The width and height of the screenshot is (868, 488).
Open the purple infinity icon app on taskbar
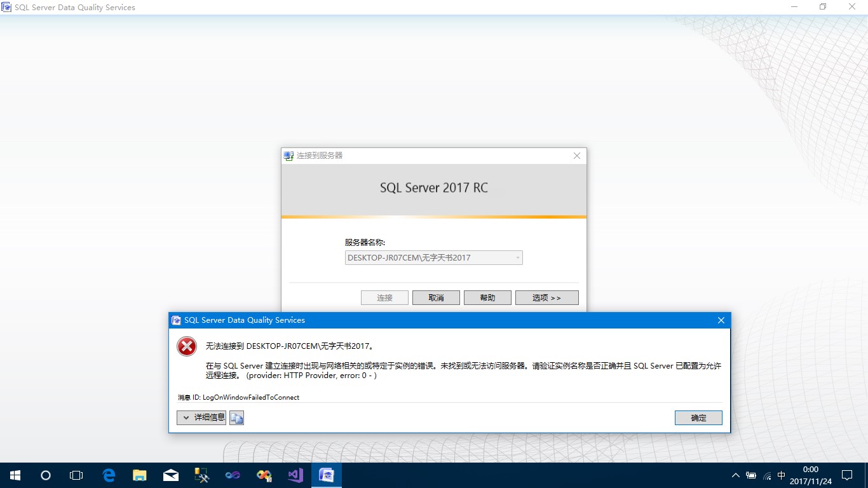click(233, 475)
